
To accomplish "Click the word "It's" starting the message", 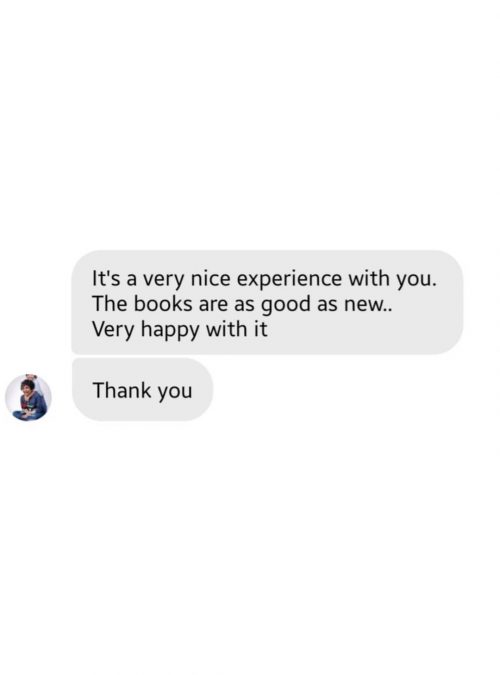I will [x=107, y=278].
